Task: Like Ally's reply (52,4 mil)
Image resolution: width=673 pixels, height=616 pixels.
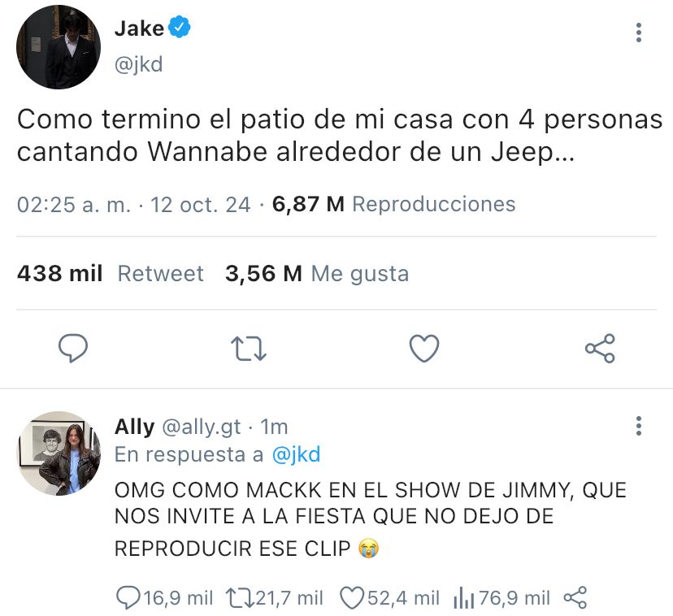Action: click(x=389, y=597)
